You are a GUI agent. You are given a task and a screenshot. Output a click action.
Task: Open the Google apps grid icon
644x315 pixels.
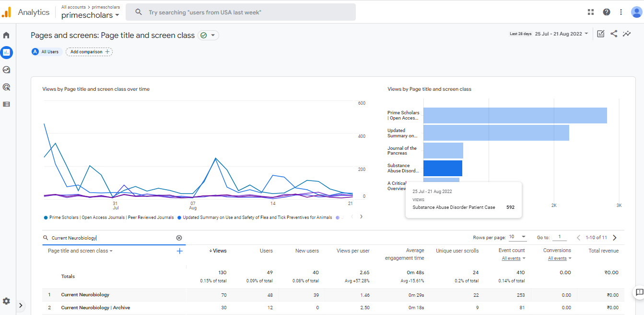591,12
